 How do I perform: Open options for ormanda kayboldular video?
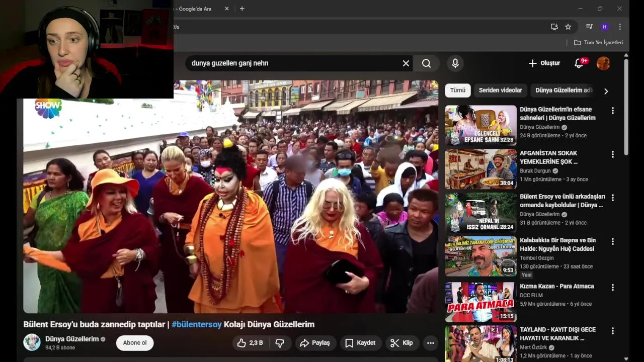pos(612,198)
